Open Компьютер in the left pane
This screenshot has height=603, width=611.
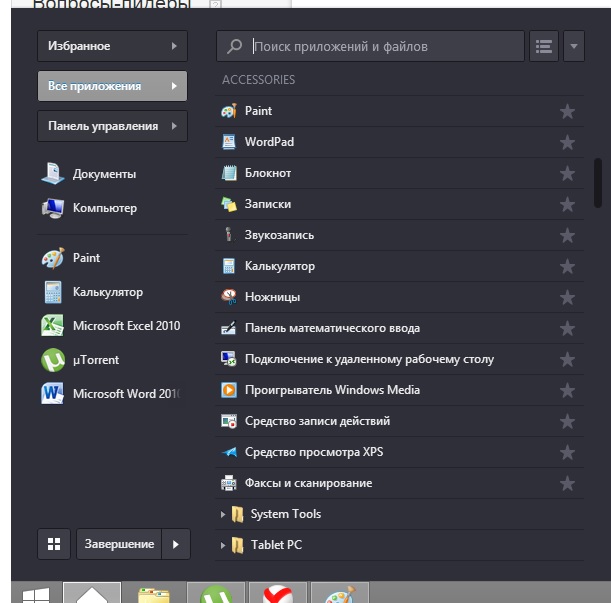pyautogui.click(x=89, y=208)
